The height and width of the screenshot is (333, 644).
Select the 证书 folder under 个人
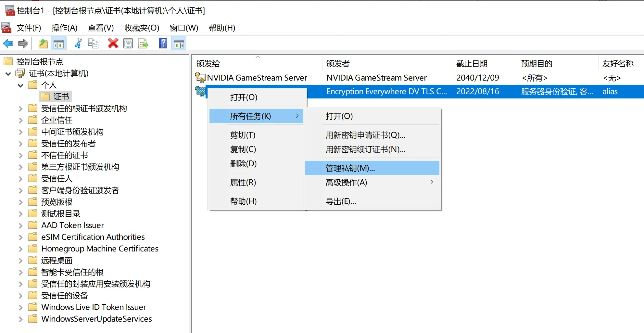click(55, 96)
